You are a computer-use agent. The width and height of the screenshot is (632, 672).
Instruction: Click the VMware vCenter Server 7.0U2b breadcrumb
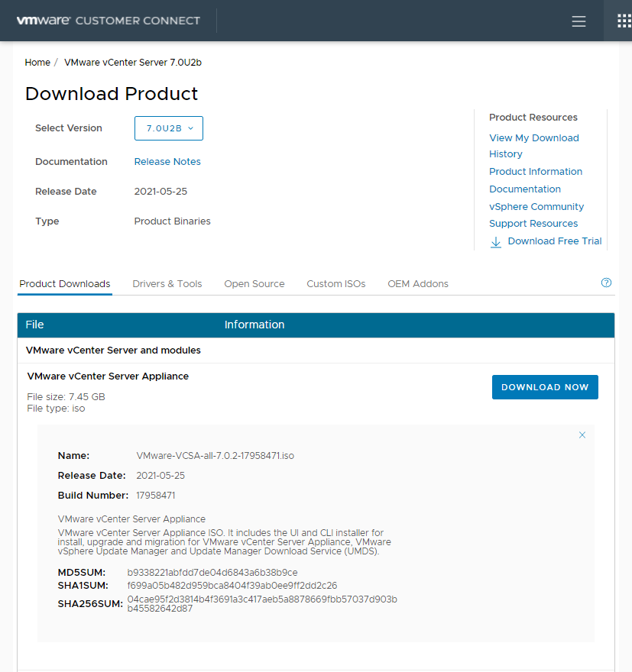click(x=133, y=63)
